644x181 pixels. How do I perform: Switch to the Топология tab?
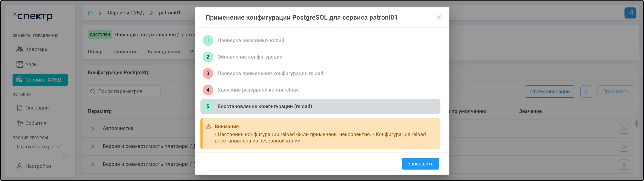point(125,51)
